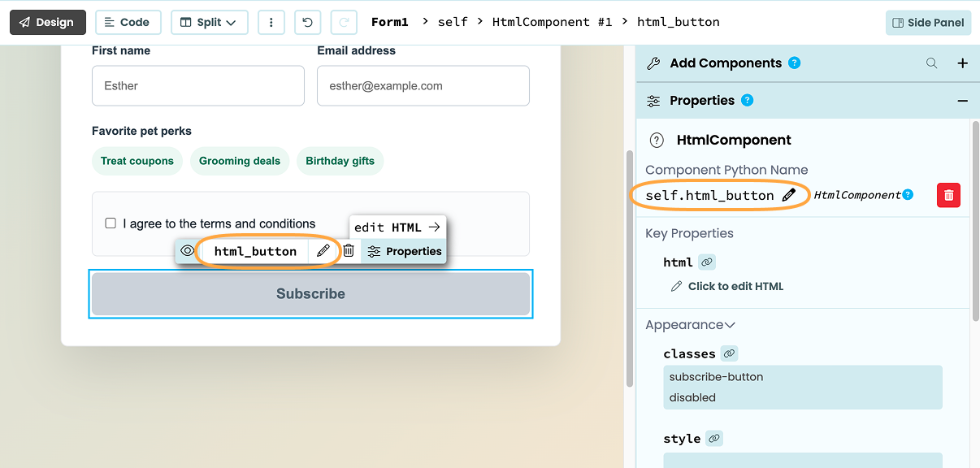Select html_button in the breadcrumb
Screen dimensions: 980x468
pos(679,22)
